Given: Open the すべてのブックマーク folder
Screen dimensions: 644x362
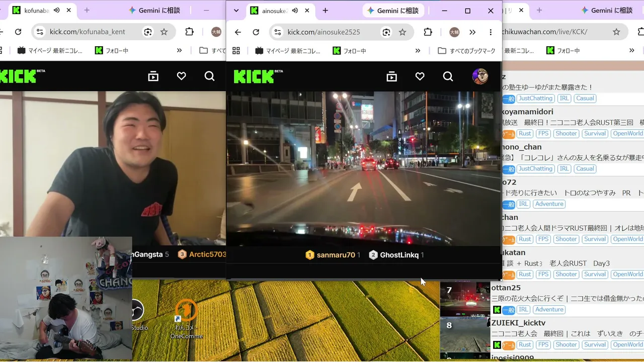Looking at the screenshot, I should 467,51.
